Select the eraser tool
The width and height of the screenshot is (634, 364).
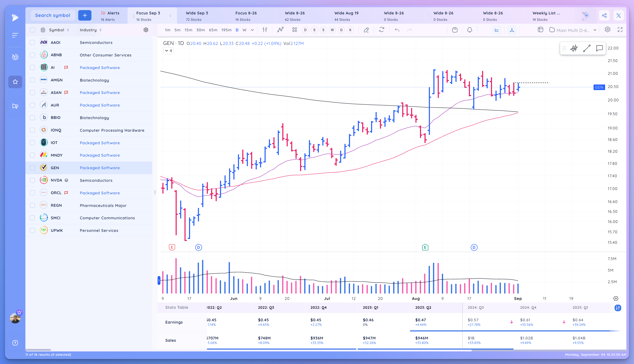pos(366,30)
